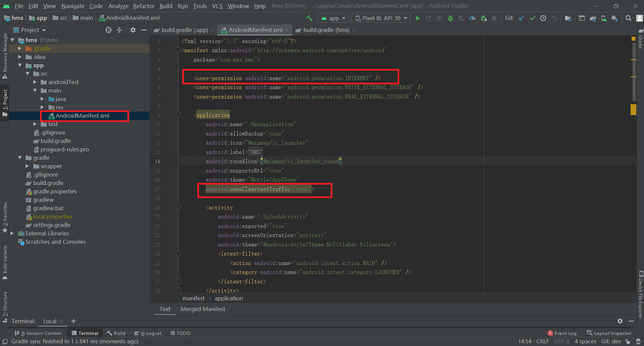Fold the intent-filter tag in gutter
Viewport: 644px width, 346px height.
point(178,254)
